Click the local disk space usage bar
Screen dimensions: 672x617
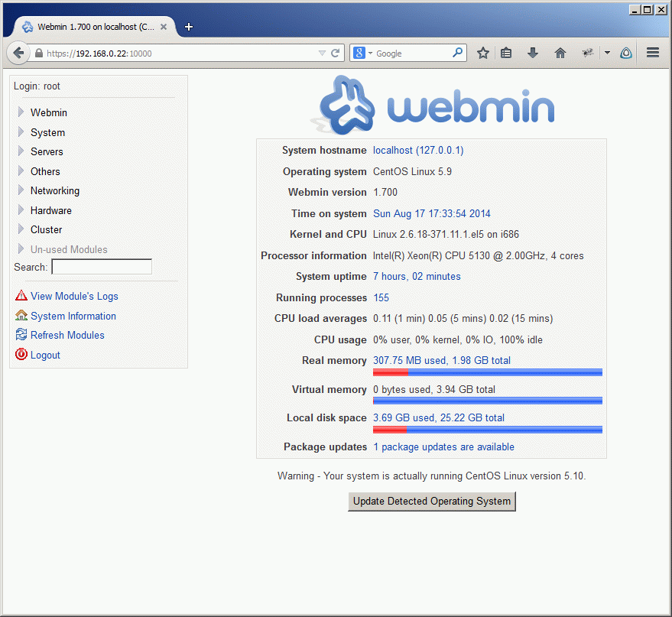(x=487, y=430)
